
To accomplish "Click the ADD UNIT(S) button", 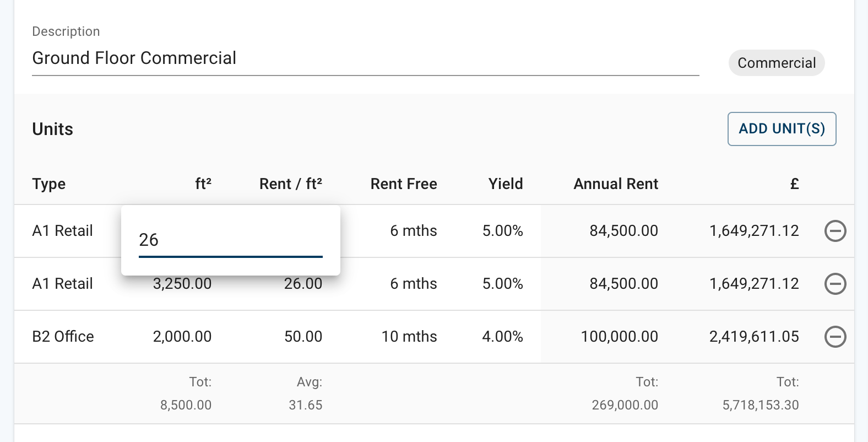I will tap(782, 129).
